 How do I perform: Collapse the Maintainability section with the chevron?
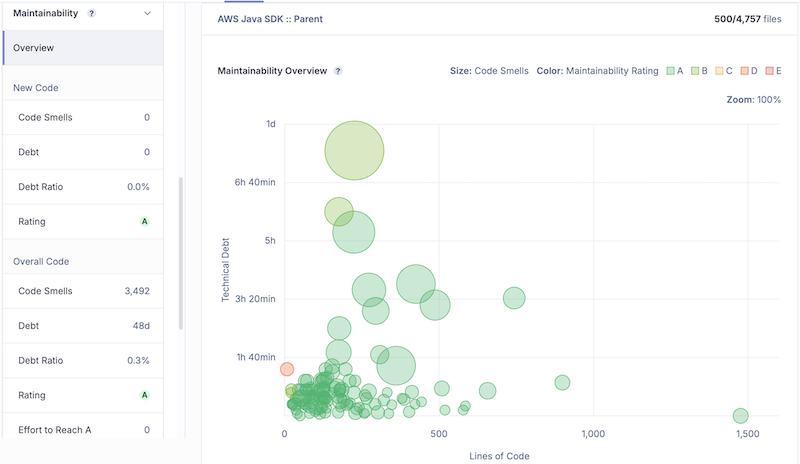click(147, 14)
